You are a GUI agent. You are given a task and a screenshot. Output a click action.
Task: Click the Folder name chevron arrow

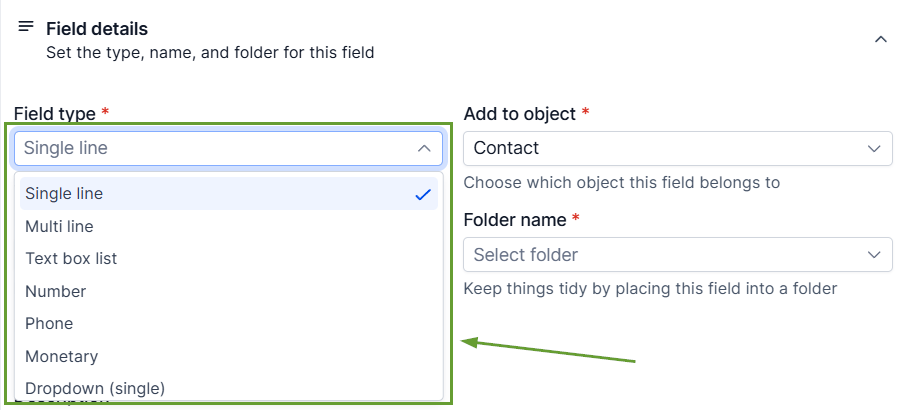[x=874, y=254]
